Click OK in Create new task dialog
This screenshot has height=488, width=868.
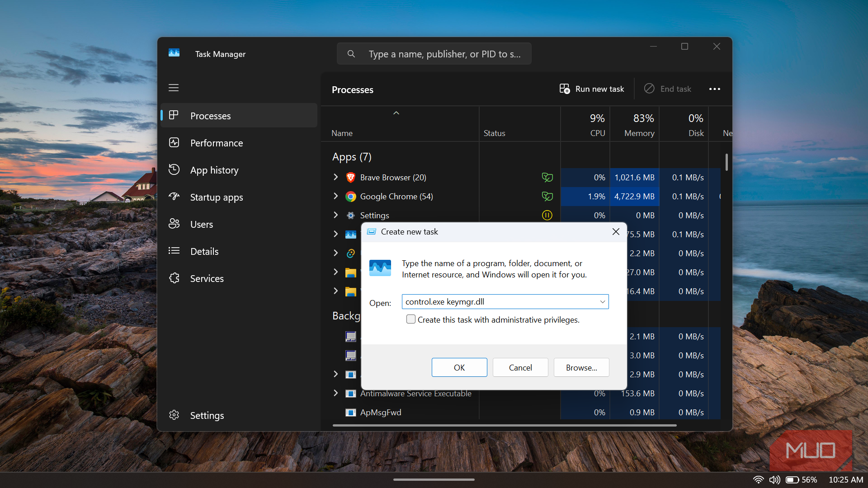[x=459, y=367]
